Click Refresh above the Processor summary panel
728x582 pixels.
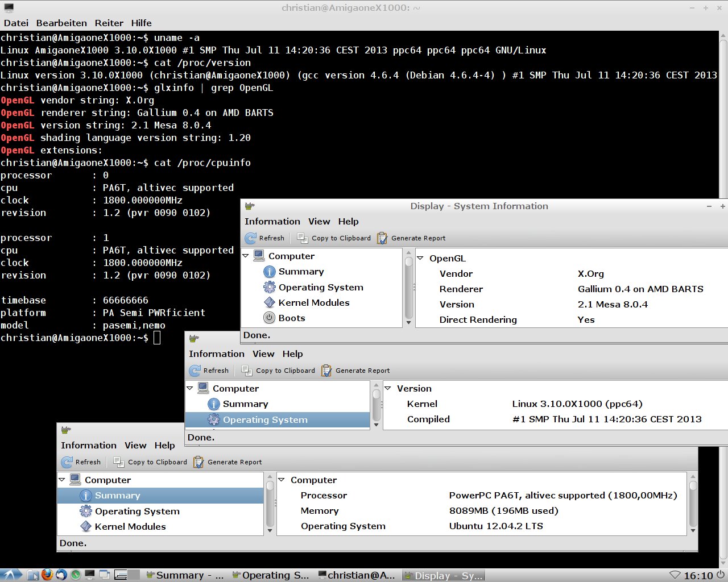[x=81, y=462]
